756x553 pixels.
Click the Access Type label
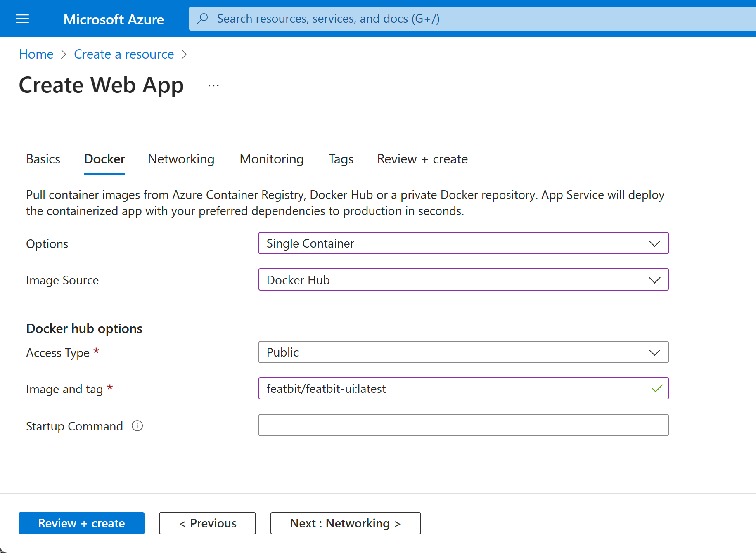tap(58, 353)
